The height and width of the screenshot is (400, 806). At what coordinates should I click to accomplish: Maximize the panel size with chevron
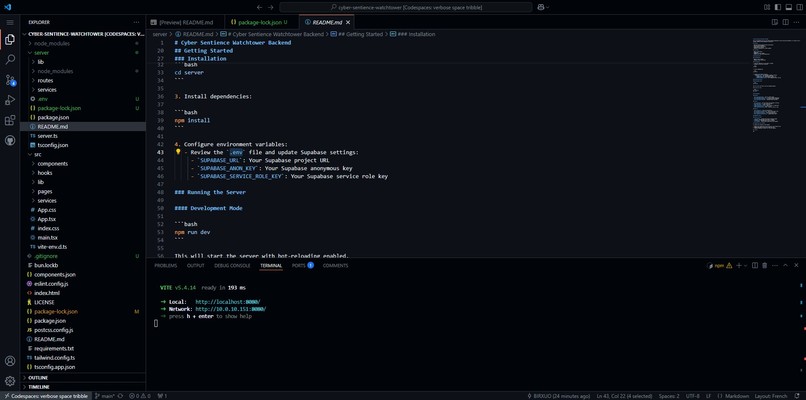785,265
